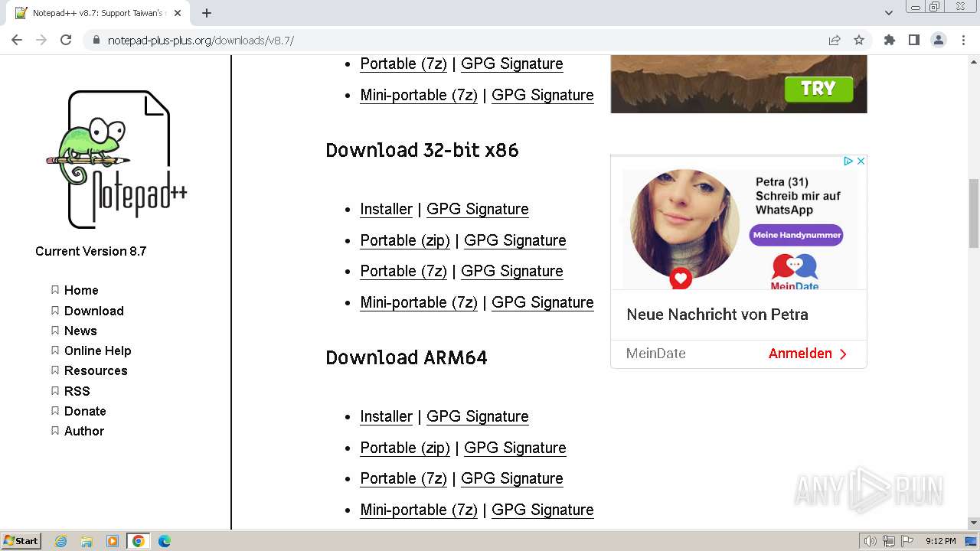Get GPG Signature for ARM64 Installer
Image resolution: width=980 pixels, height=551 pixels.
[x=478, y=416]
